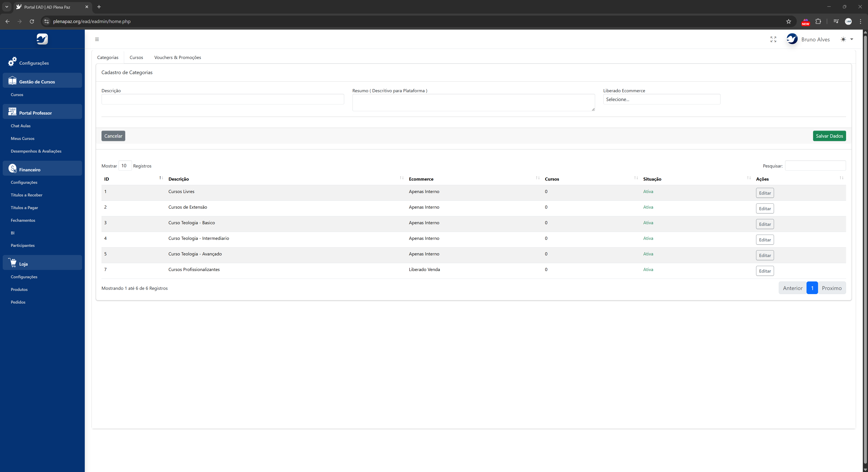Click the Salvar Dados button
Screen dimensions: 868x472
[829, 136]
